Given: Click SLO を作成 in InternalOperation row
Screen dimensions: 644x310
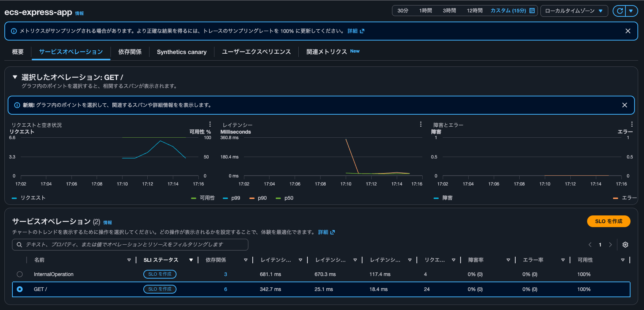Looking at the screenshot, I should coord(160,274).
